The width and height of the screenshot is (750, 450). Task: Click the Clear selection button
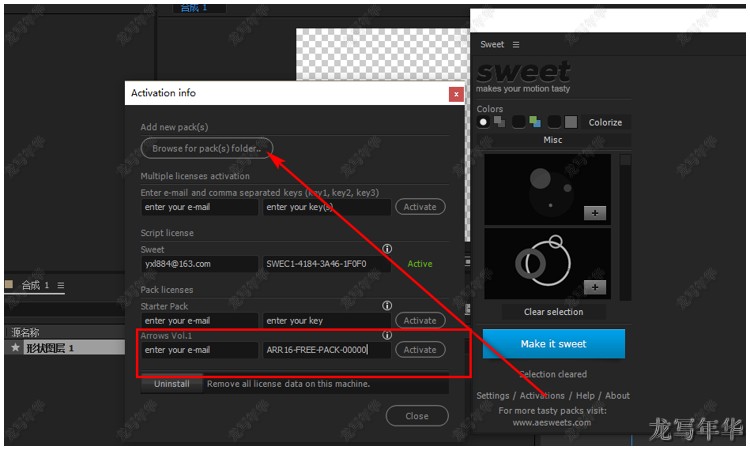[553, 312]
